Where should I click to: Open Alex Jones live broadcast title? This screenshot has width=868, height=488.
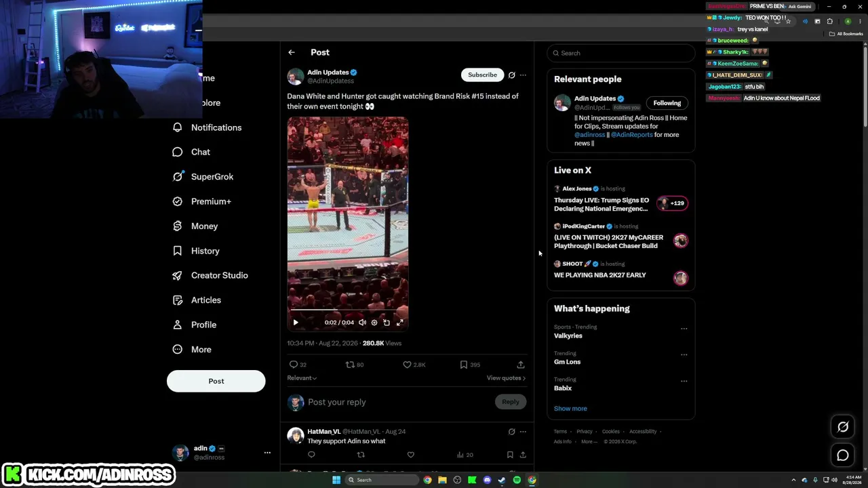[601, 205]
